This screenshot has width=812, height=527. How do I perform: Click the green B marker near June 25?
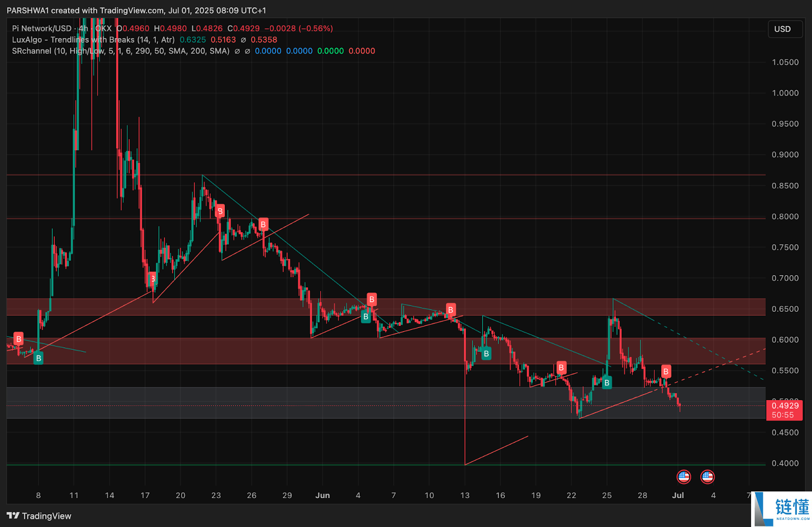(x=606, y=383)
